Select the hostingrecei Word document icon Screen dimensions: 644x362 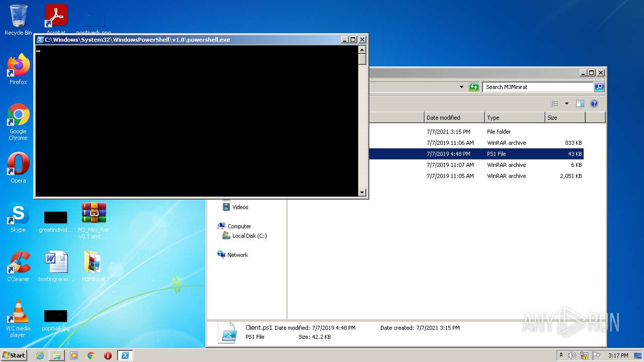[56, 266]
